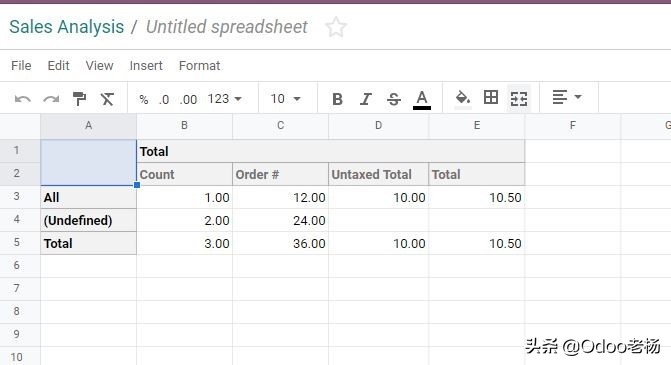This screenshot has width=671, height=365.
Task: Select the (Undefined) row label cell
Action: pos(89,220)
